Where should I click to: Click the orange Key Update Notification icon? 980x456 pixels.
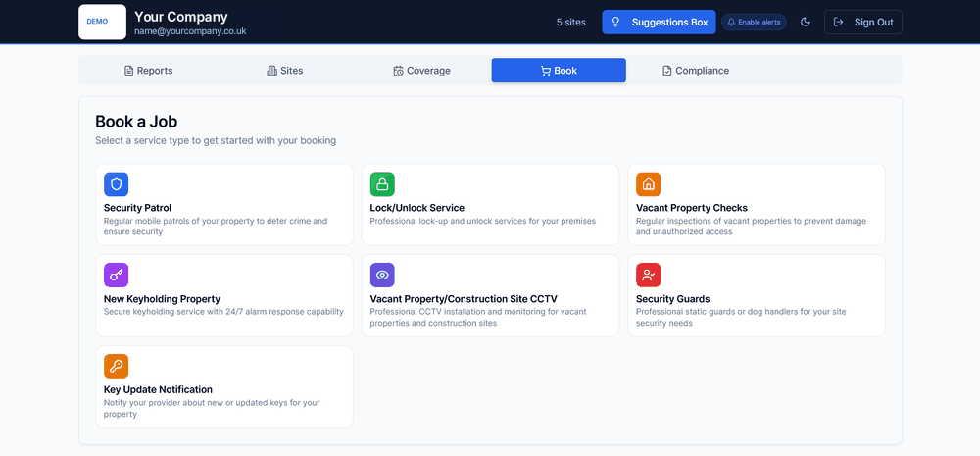coord(117,366)
